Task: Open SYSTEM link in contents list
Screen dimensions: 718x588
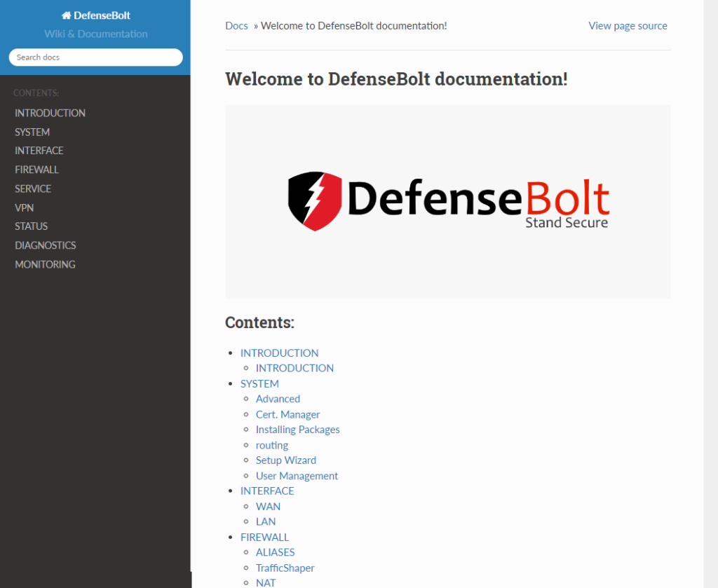Action: (x=259, y=383)
